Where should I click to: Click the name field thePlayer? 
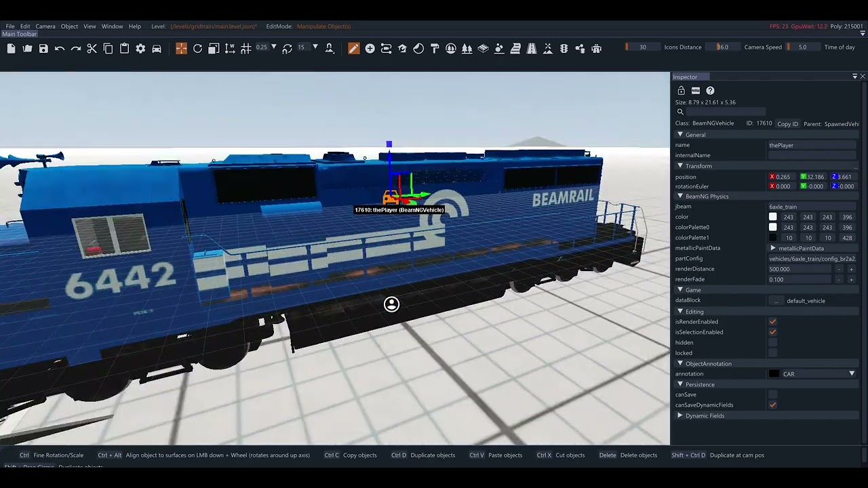[x=812, y=145]
